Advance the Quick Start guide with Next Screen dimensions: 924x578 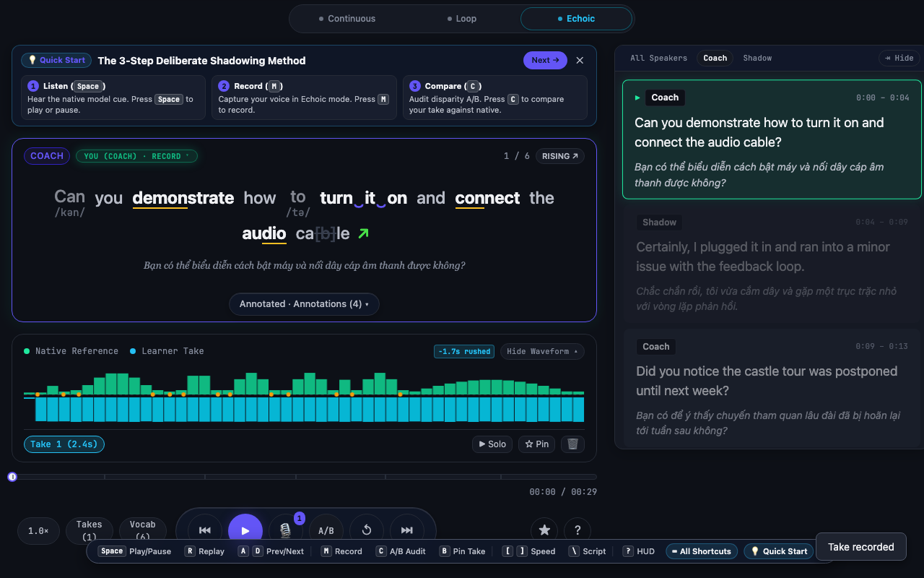click(545, 61)
